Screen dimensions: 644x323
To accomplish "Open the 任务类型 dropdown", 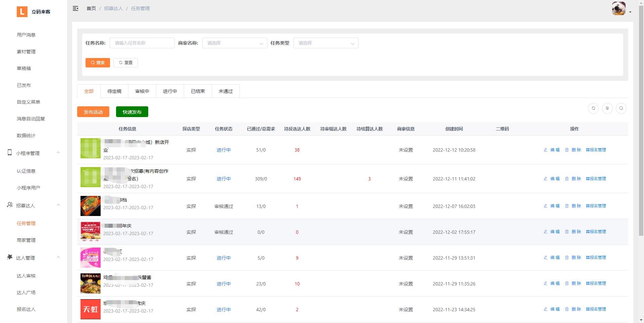I will (326, 43).
